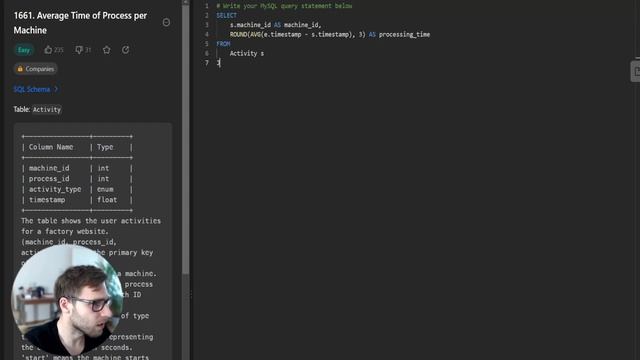Click the webcam video overlay
640x360 pixels.
[x=67, y=300]
